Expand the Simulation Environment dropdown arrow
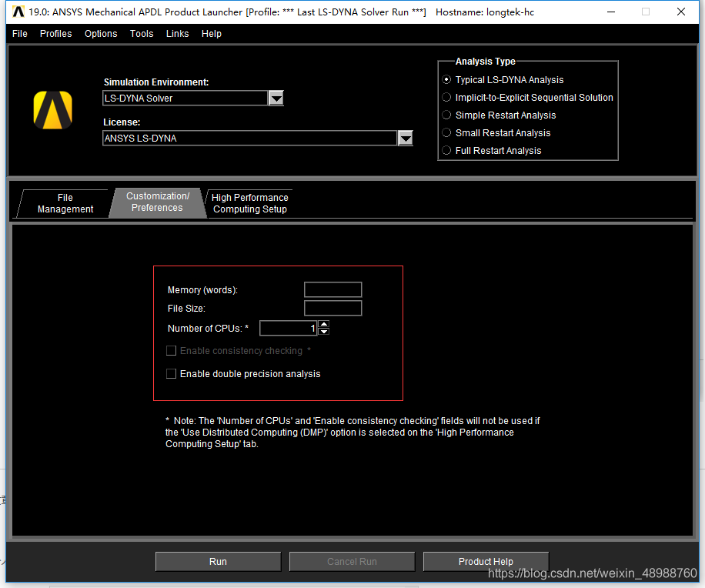This screenshot has width=705, height=588. [276, 98]
